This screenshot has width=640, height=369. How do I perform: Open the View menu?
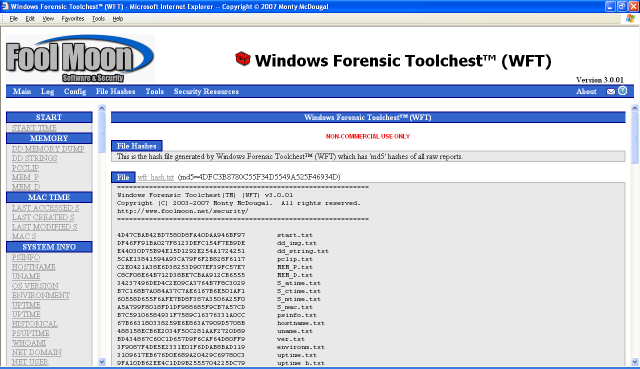(x=48, y=19)
